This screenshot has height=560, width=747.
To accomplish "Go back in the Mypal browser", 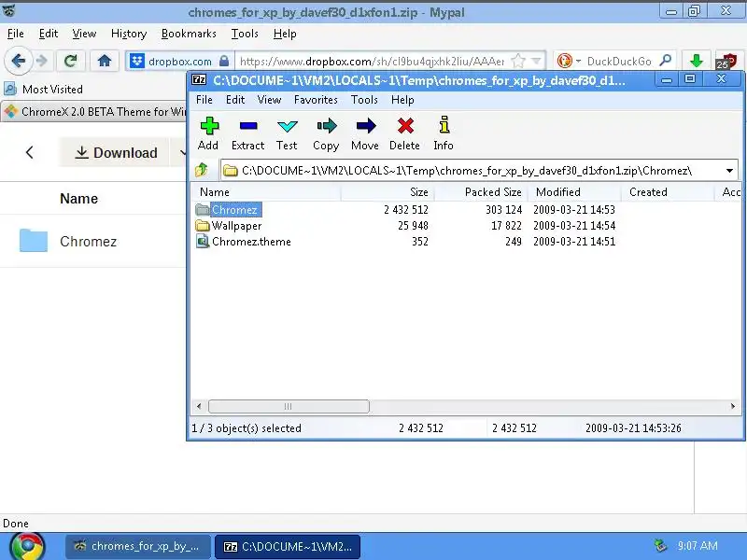I will click(18, 61).
